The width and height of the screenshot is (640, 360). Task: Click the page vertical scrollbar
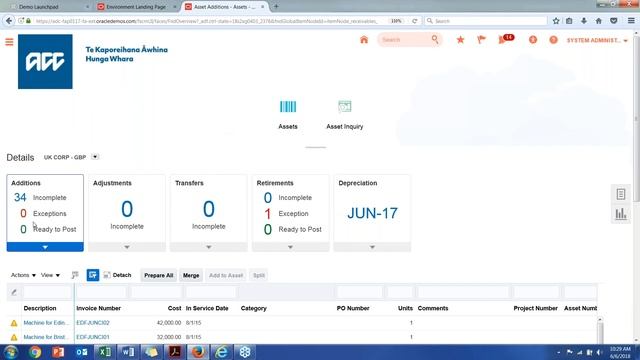pyautogui.click(x=636, y=118)
